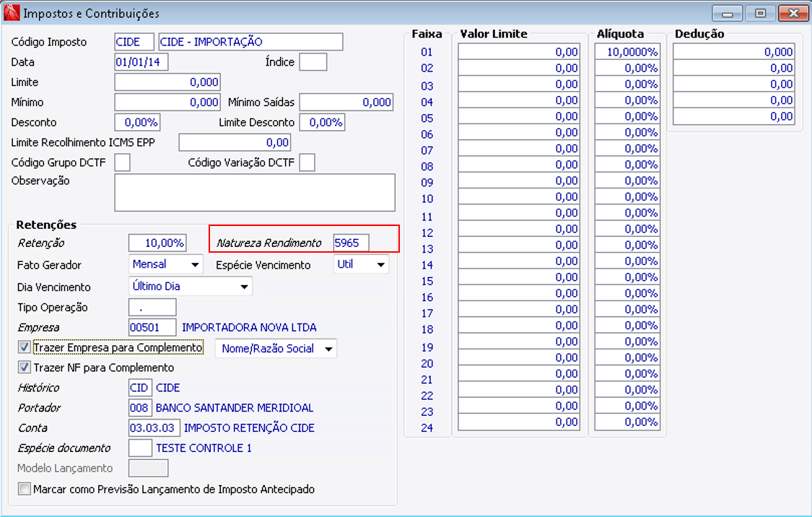The image size is (812, 517).
Task: Open the Espécie Vencimento dropdown
Action: [361, 264]
